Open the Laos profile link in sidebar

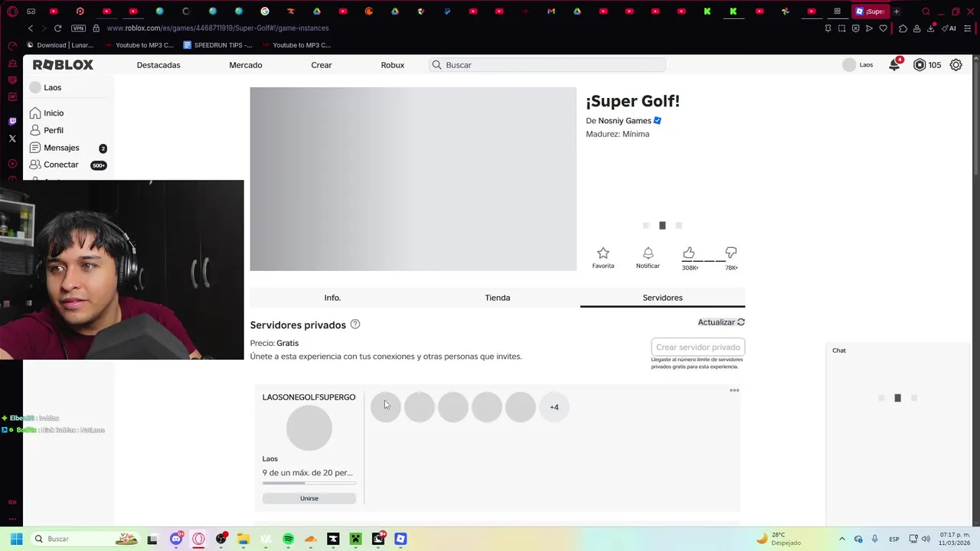click(53, 87)
